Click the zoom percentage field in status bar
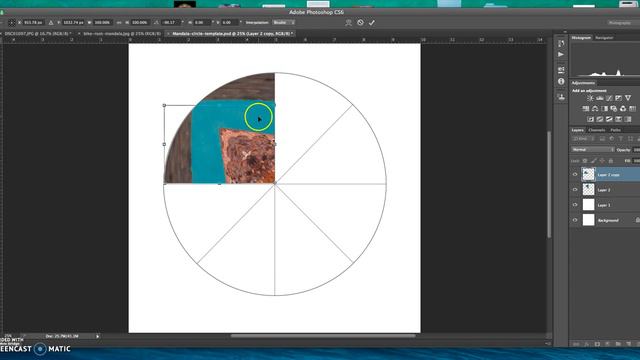Screen dimensions: 640x360 click(x=8, y=336)
